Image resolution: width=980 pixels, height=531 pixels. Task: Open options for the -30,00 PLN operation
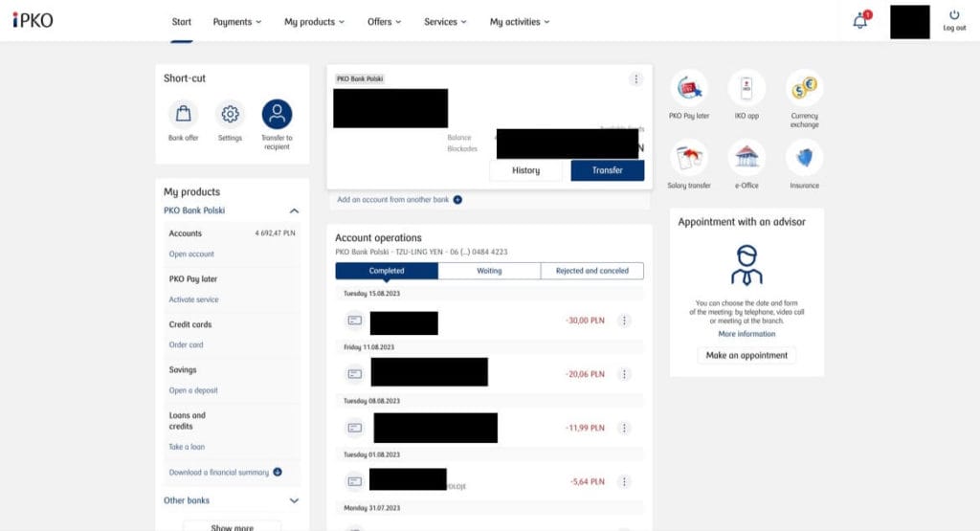pyautogui.click(x=624, y=321)
